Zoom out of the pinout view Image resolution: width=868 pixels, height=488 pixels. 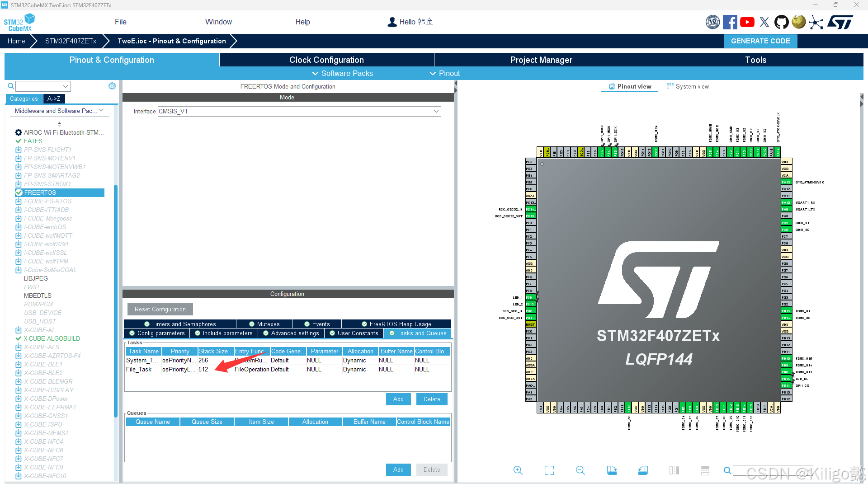tap(580, 470)
